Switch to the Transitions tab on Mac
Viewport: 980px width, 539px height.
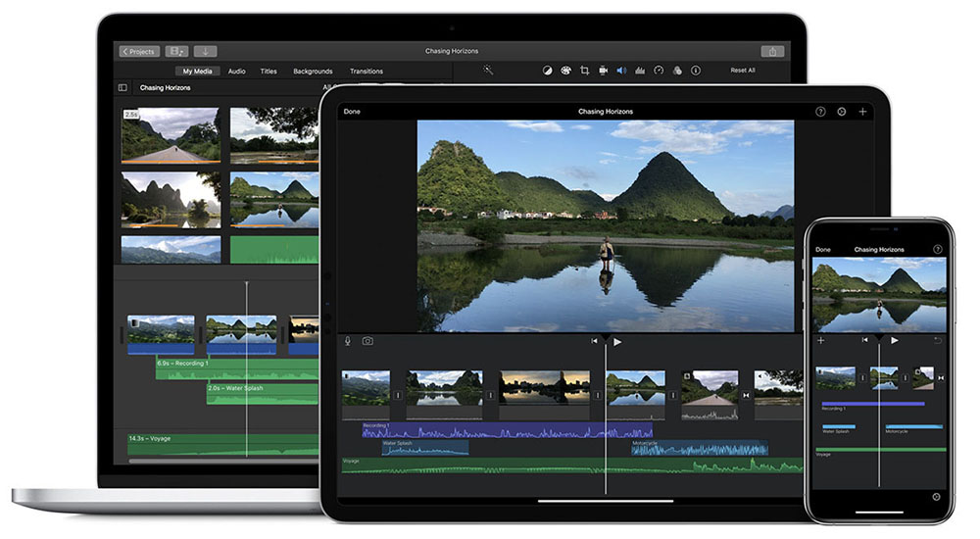[x=367, y=72]
